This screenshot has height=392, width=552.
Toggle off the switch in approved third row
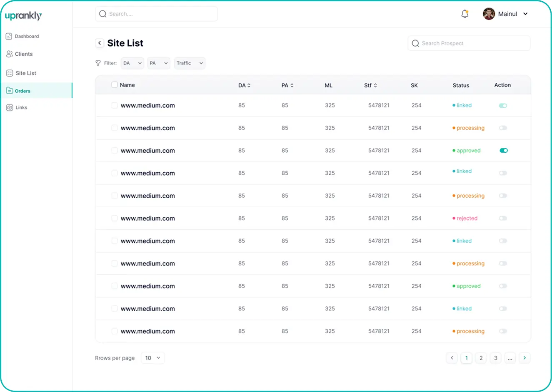(x=504, y=151)
